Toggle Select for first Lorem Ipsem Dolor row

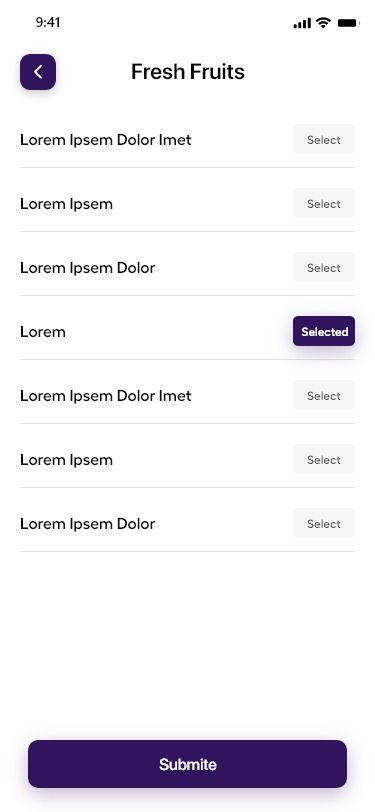[x=324, y=267]
